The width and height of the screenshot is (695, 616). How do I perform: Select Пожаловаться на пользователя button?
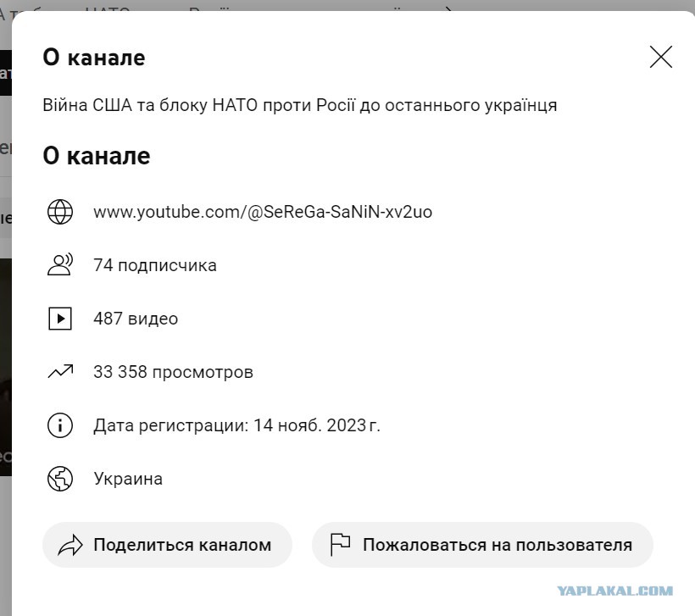(x=482, y=545)
